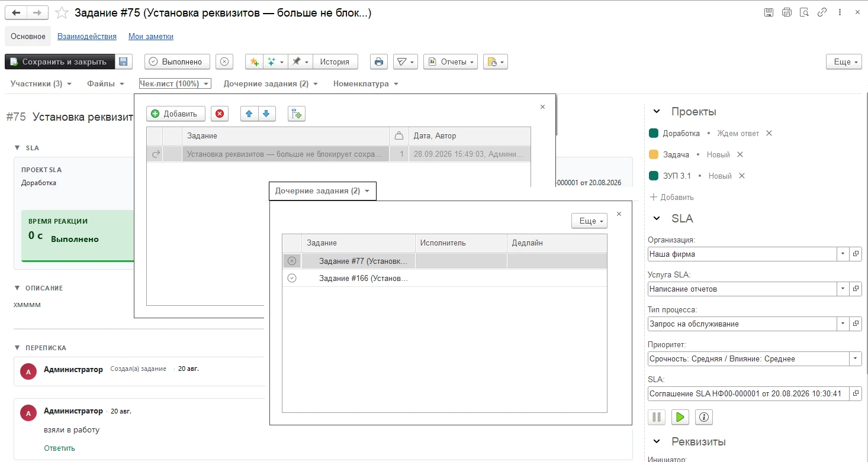Collapse the ОПИСАНИЕ section

click(17, 288)
